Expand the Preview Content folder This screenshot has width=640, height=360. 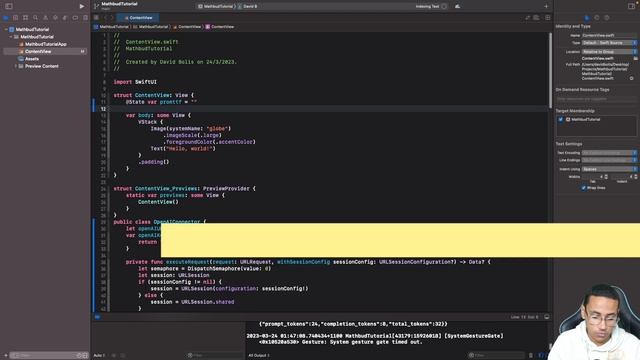click(16, 66)
